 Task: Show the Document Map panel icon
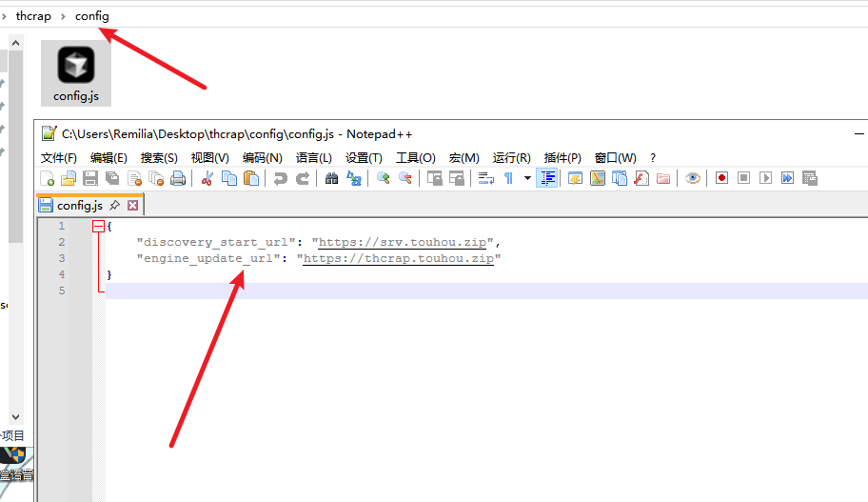click(x=598, y=178)
